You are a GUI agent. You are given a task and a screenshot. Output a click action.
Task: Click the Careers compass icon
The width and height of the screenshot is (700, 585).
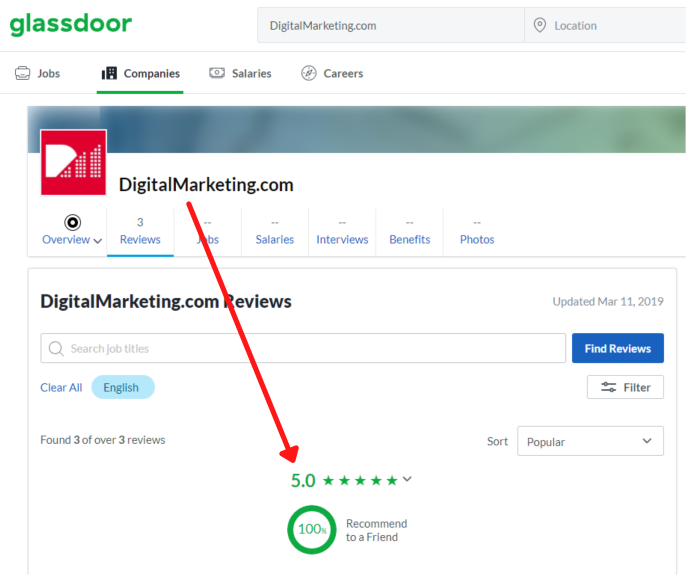click(309, 73)
